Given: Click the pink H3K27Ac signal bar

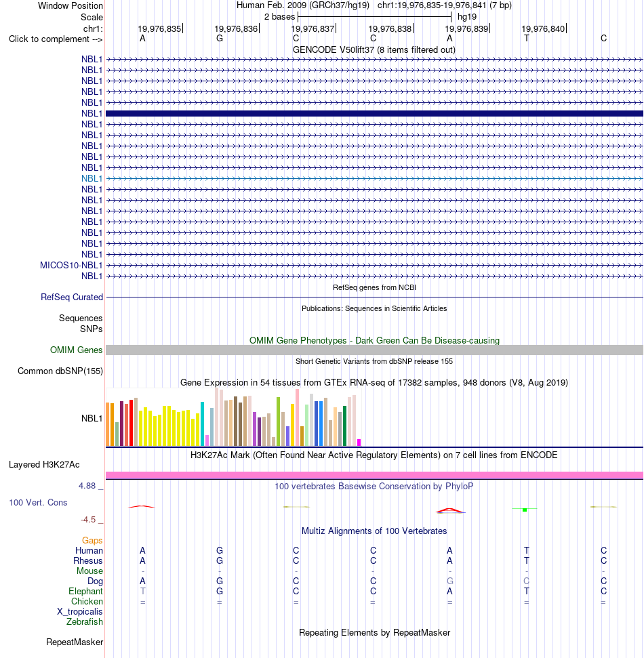Looking at the screenshot, I should pos(374,475).
